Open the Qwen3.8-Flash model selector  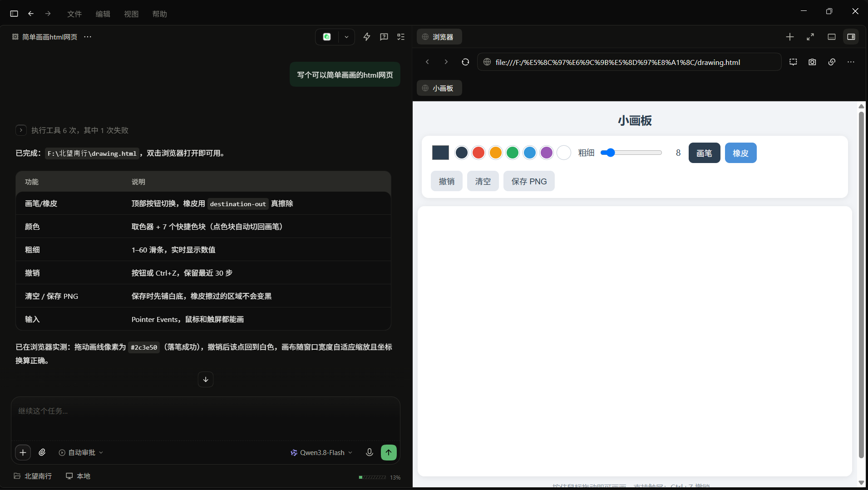321,452
